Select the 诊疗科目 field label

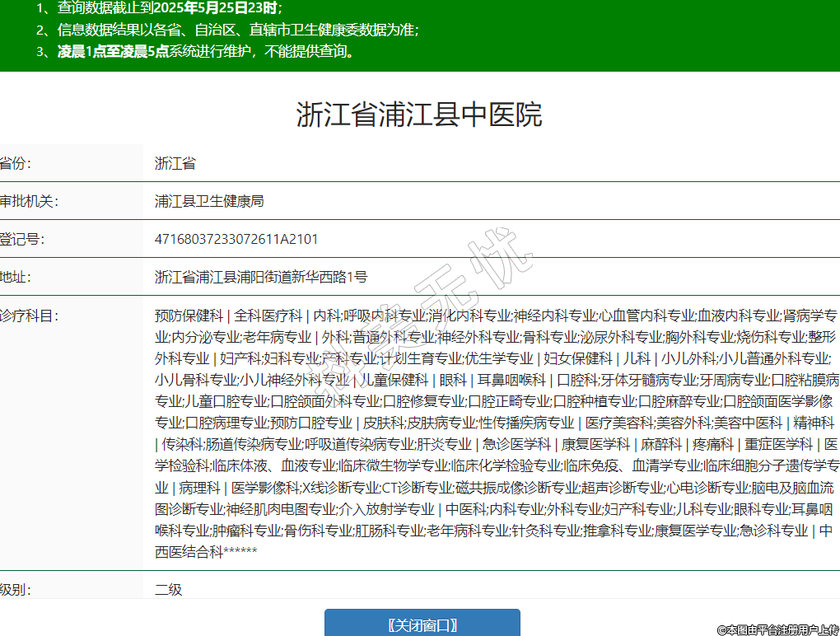[x=29, y=315]
